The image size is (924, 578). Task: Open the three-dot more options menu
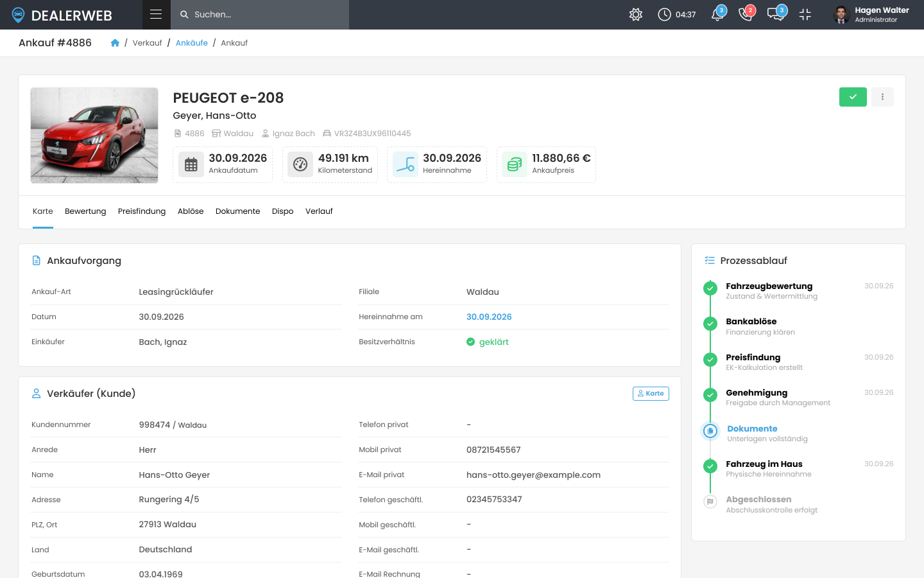pyautogui.click(x=882, y=97)
